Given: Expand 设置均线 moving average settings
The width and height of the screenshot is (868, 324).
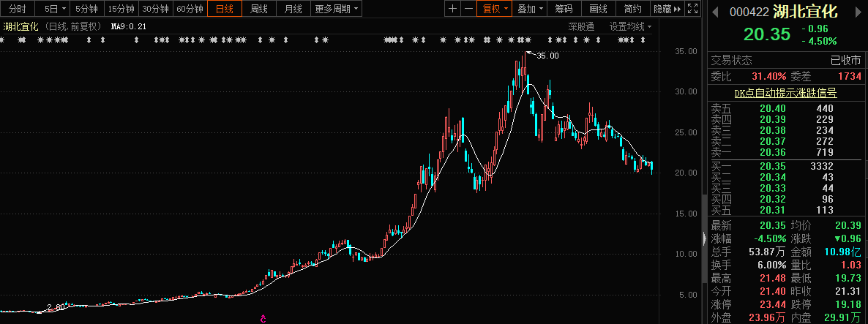Looking at the screenshot, I should pyautogui.click(x=631, y=26).
